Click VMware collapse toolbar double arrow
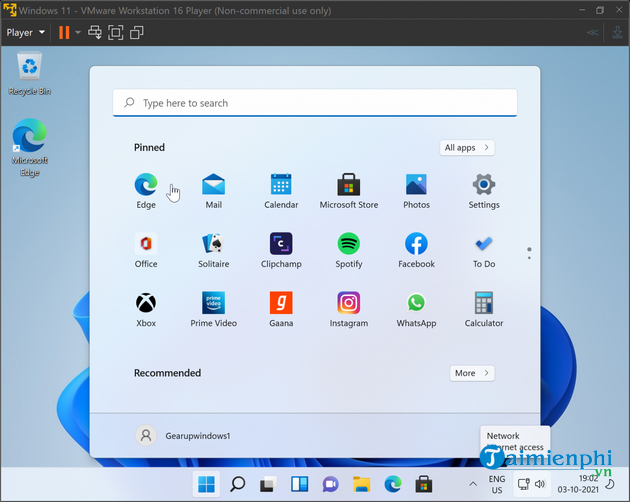Screen dimensions: 630x502 click(593, 33)
